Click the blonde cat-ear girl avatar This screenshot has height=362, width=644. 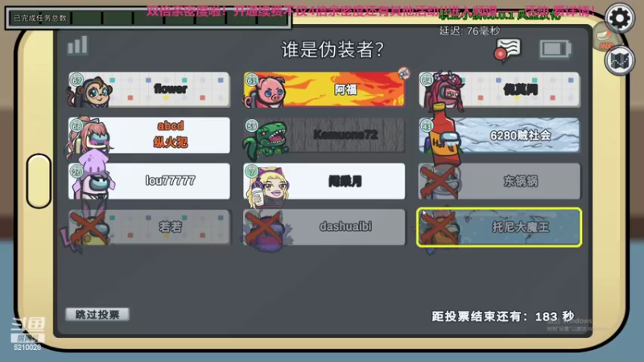coord(268,187)
